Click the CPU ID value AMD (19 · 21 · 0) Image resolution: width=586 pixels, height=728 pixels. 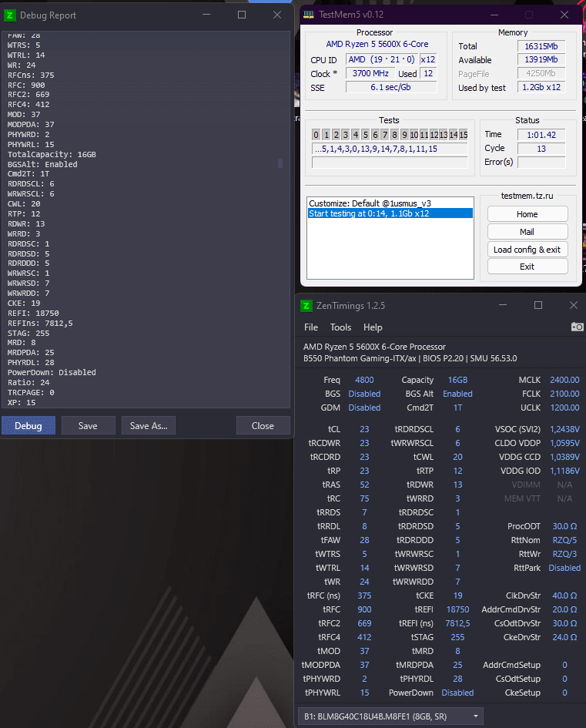coord(381,59)
